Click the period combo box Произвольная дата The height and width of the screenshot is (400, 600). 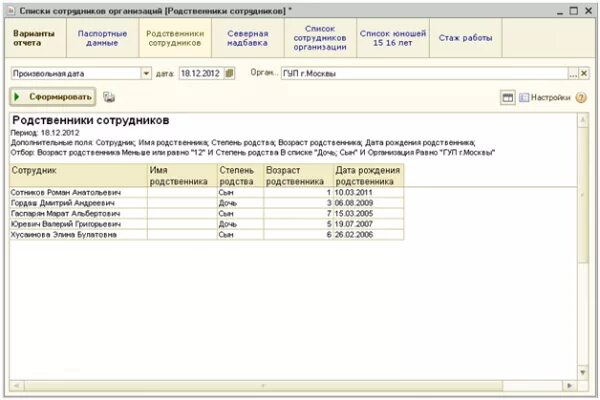pyautogui.click(x=76, y=73)
